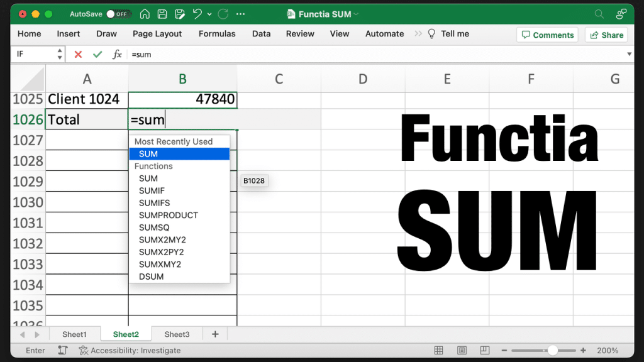Toggle the AutoSave switch
644x362 pixels.
118,14
